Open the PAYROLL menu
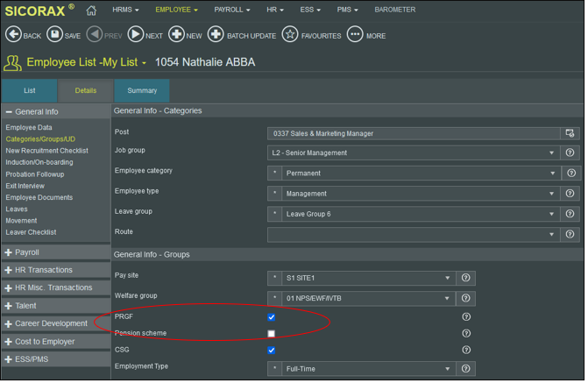Screen dimensions: 588x383 click(x=231, y=10)
